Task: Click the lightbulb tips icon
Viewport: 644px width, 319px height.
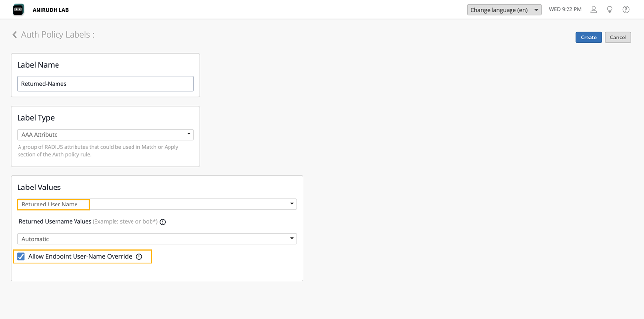Action: point(610,10)
